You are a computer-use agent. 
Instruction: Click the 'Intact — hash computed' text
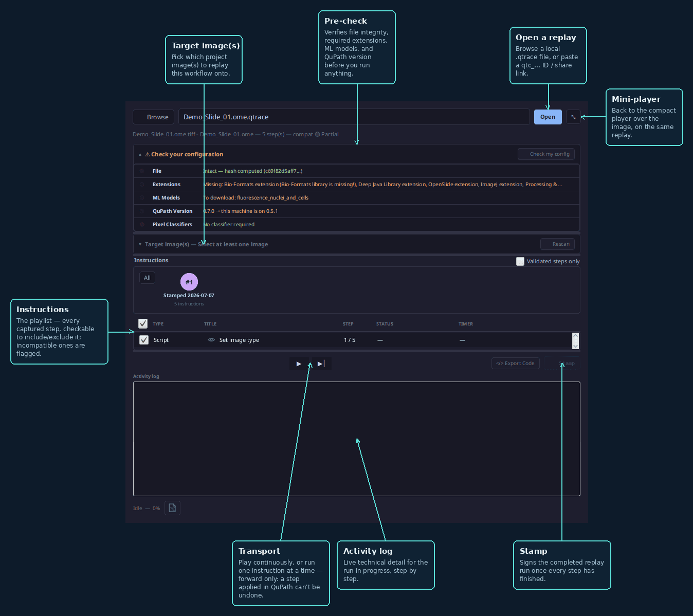pos(252,171)
